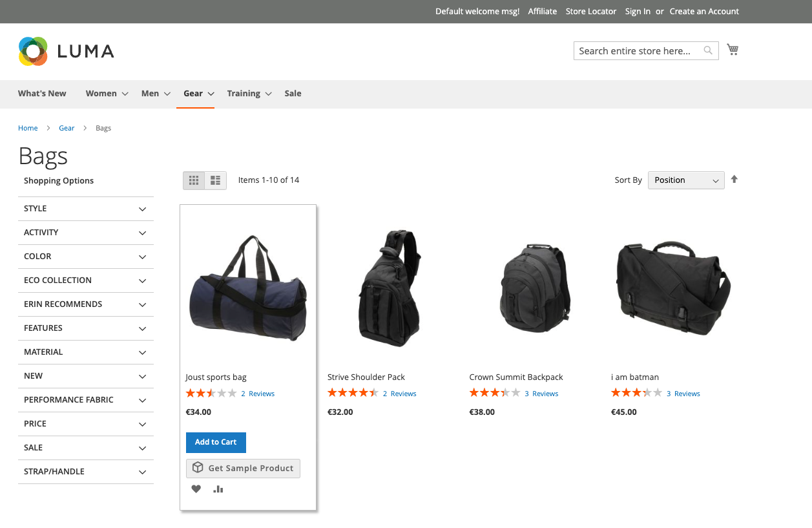
Task: View Joust sports bag 2 Reviews
Action: 258,394
